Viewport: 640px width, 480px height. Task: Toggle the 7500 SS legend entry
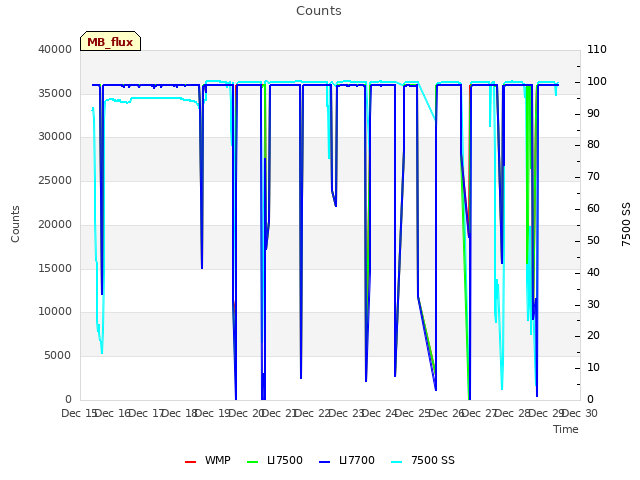(423, 460)
